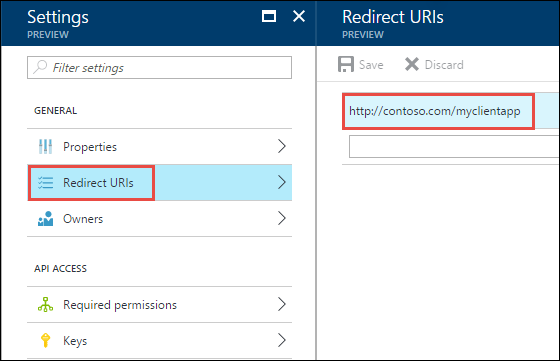560x361 pixels.
Task: Click the Save floppy disk icon
Action: pos(346,64)
